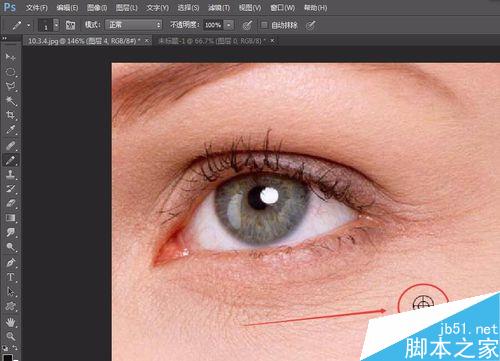Select the Eyedropper tool
Image resolution: width=500 pixels, height=361 pixels.
(10, 130)
